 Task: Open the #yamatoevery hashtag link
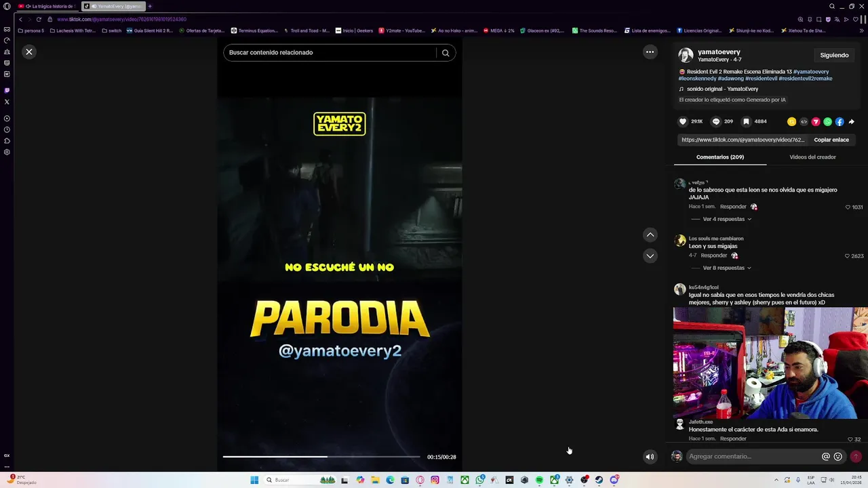pyautogui.click(x=811, y=72)
